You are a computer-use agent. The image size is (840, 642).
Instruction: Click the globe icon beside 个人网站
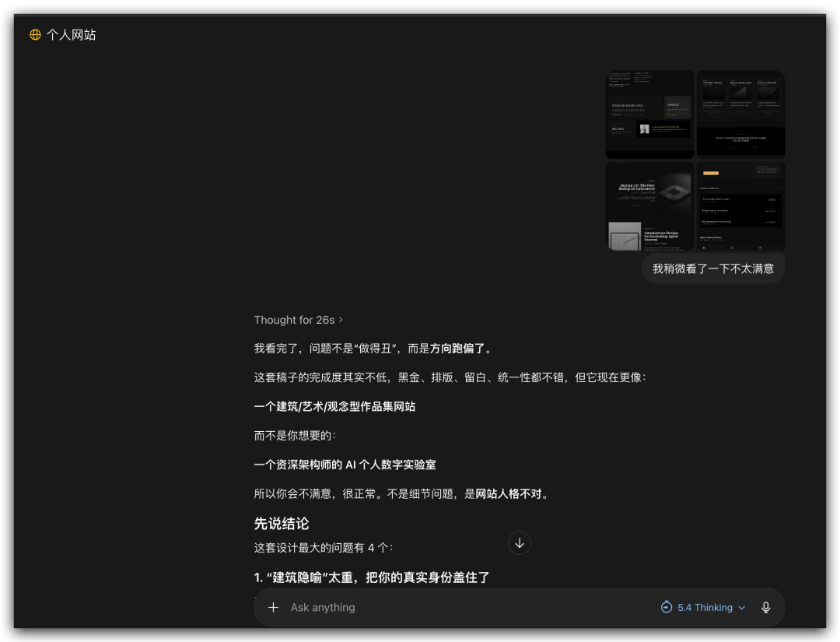point(35,34)
